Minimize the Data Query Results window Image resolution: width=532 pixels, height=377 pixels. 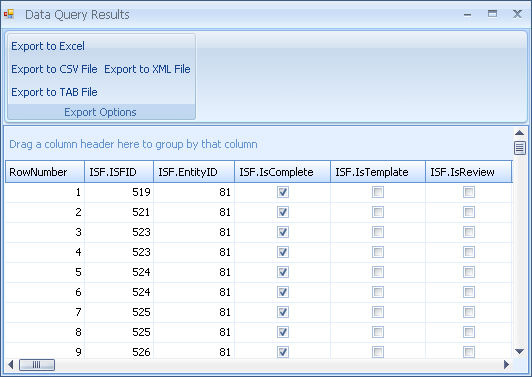pos(468,14)
